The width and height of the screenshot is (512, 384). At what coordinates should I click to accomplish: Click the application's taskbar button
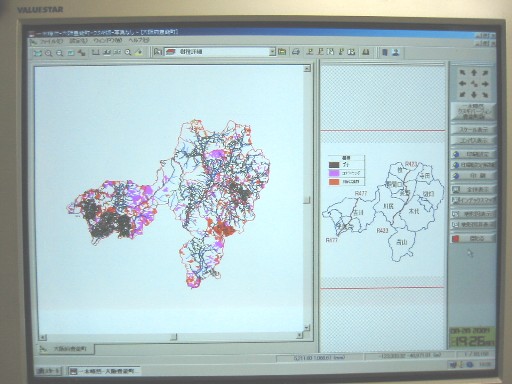104,371
